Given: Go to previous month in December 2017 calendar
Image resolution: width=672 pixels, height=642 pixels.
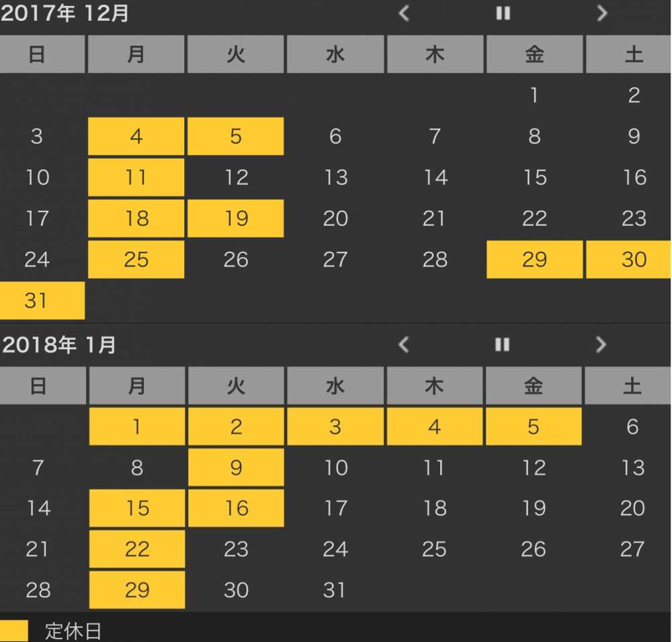Looking at the screenshot, I should coord(404,13).
